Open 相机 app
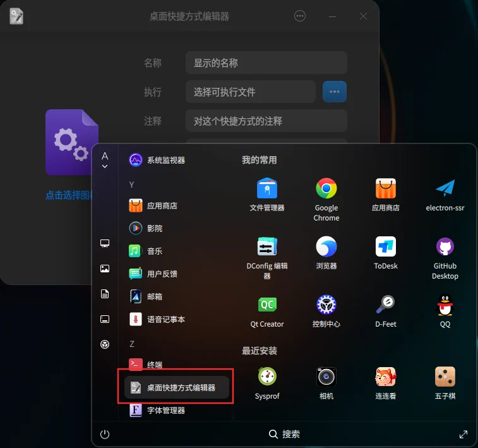This screenshot has height=448, width=478. pos(326,383)
